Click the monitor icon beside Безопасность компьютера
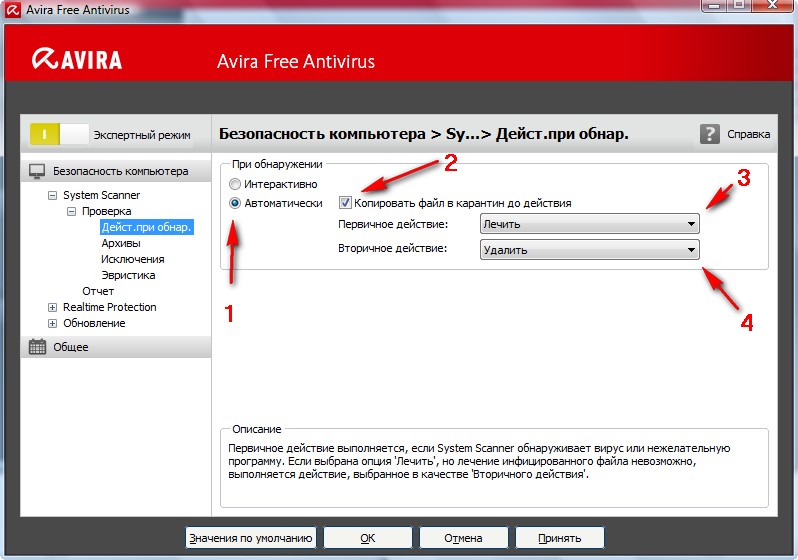This screenshot has width=798, height=560. coord(37,172)
